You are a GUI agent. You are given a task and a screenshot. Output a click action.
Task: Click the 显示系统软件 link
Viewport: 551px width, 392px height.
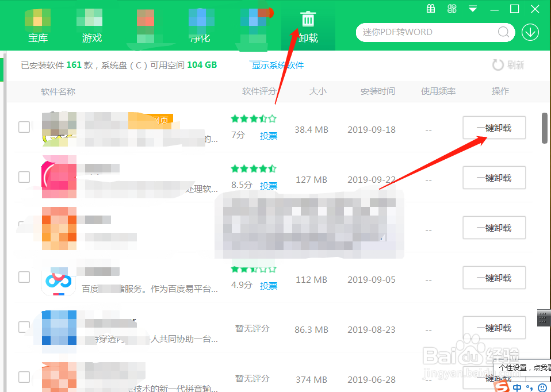pos(277,65)
